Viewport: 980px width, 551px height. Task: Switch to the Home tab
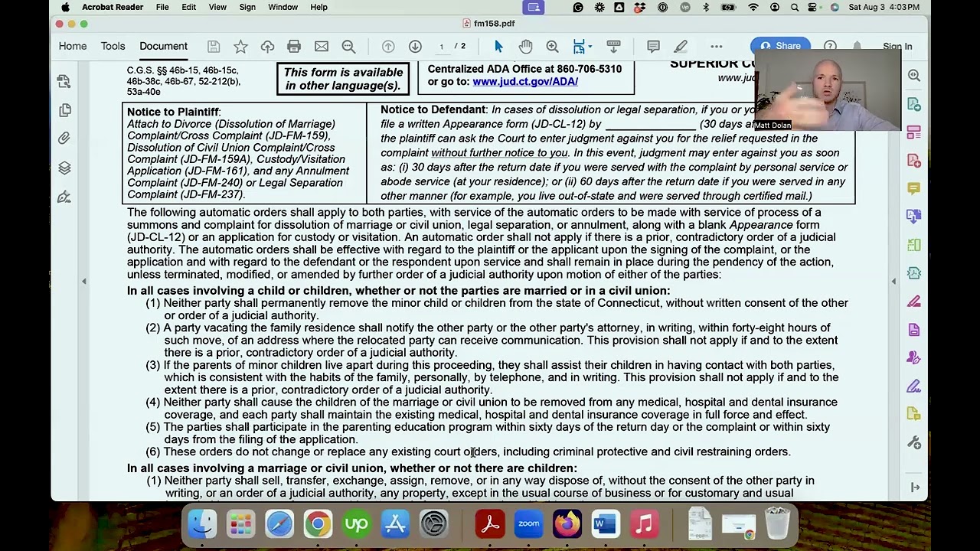pos(73,46)
